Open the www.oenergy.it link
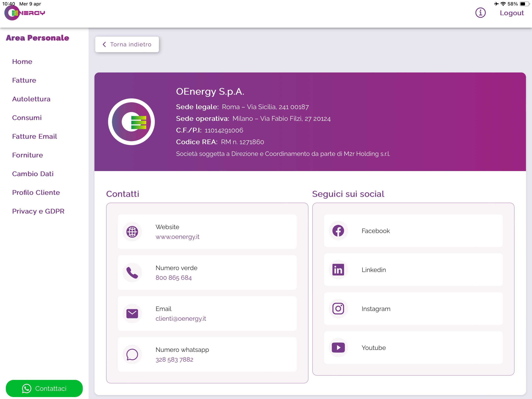 point(177,237)
